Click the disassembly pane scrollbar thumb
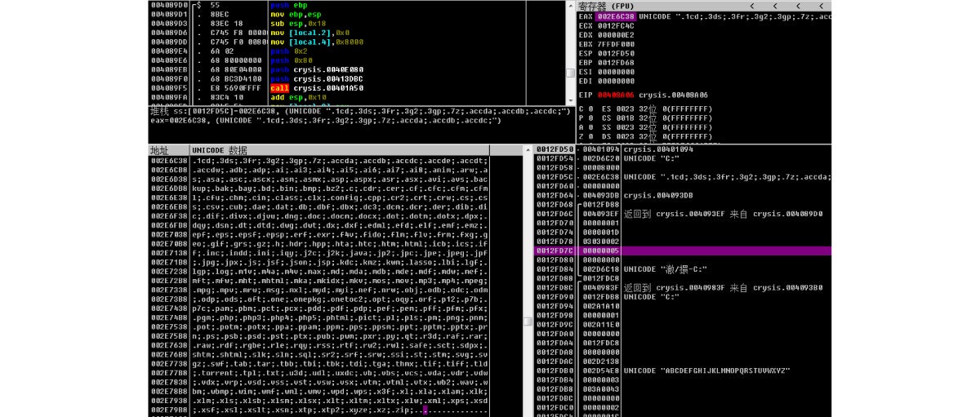This screenshot has width=980, height=417. pos(570,73)
